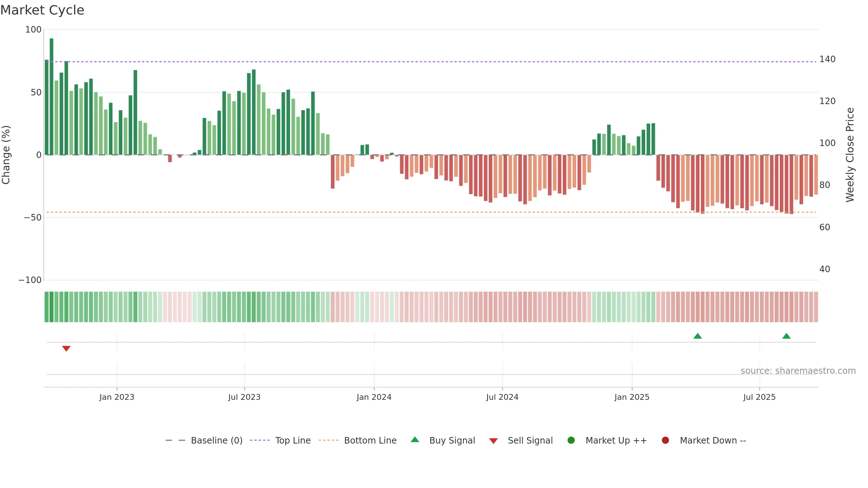Click the Change (%) axis title
The width and height of the screenshot is (868, 488).
point(6,155)
